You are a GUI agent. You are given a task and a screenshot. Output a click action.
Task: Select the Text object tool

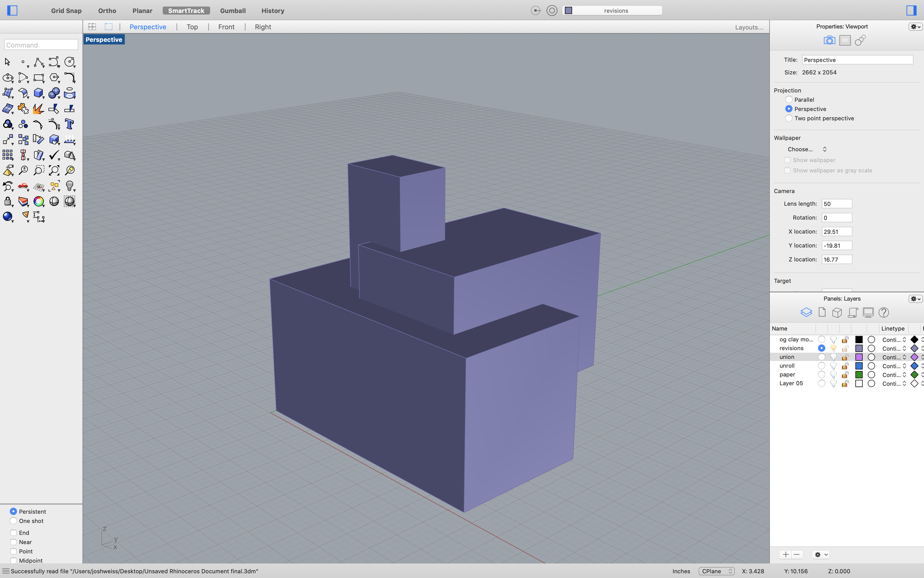69,124
